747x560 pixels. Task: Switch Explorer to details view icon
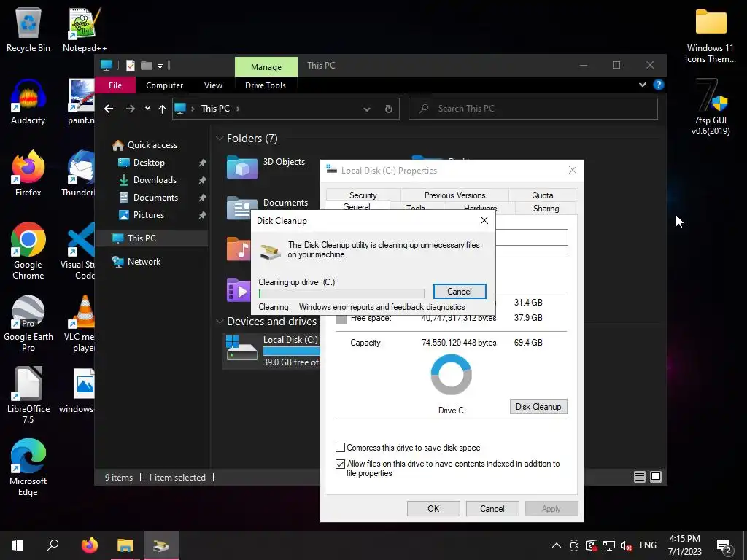pyautogui.click(x=640, y=477)
